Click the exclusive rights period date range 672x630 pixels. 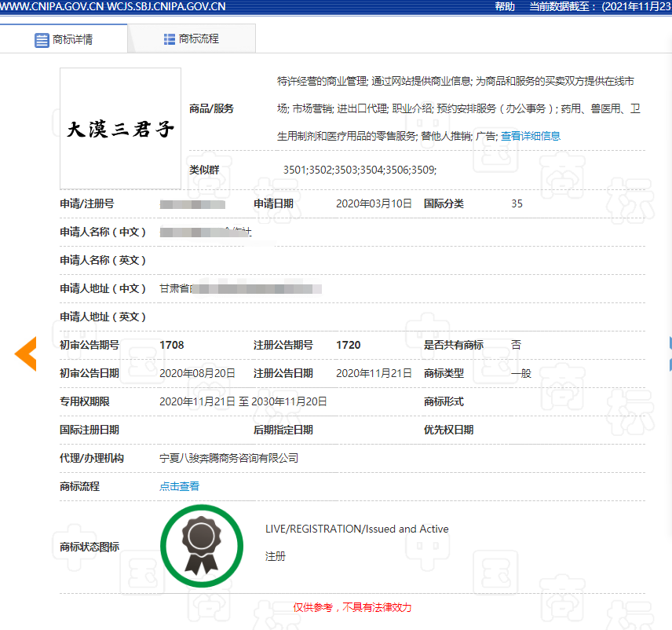243,401
